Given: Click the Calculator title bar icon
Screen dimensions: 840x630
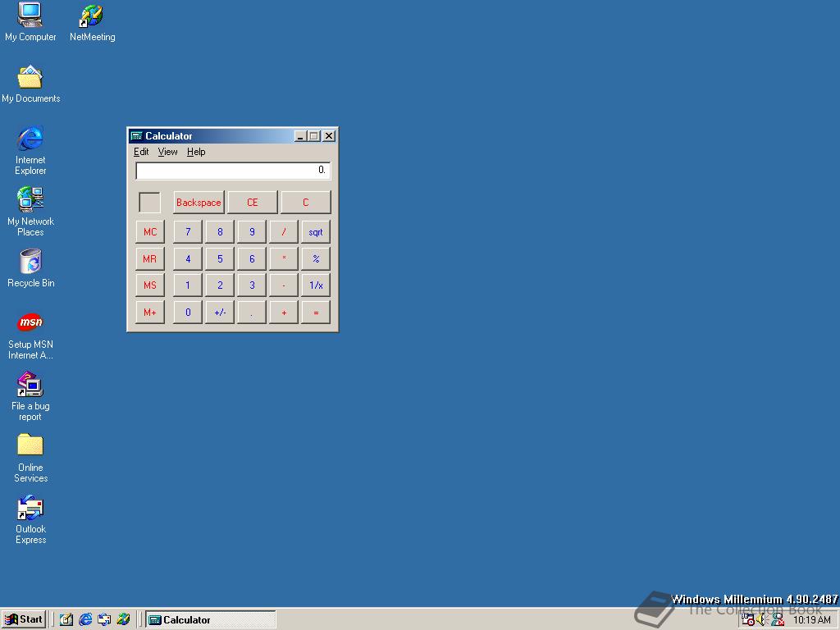Looking at the screenshot, I should [x=137, y=136].
